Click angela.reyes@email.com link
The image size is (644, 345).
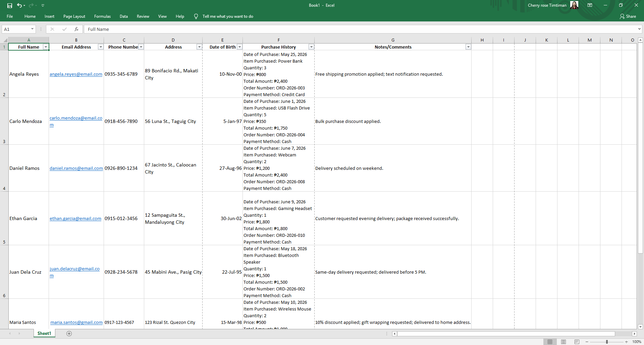click(x=76, y=74)
